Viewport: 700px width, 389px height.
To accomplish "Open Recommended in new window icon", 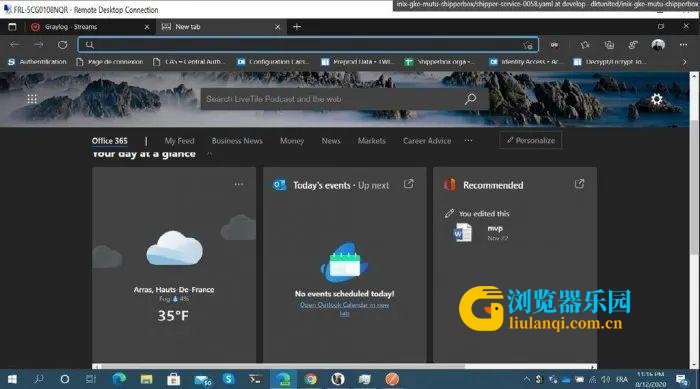I will click(x=579, y=184).
